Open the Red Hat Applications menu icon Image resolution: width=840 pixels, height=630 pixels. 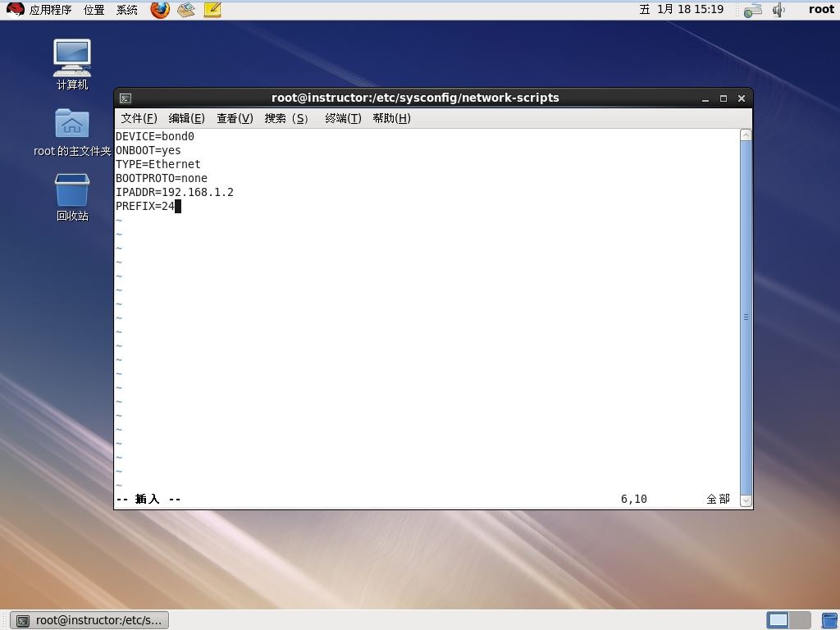click(15, 10)
